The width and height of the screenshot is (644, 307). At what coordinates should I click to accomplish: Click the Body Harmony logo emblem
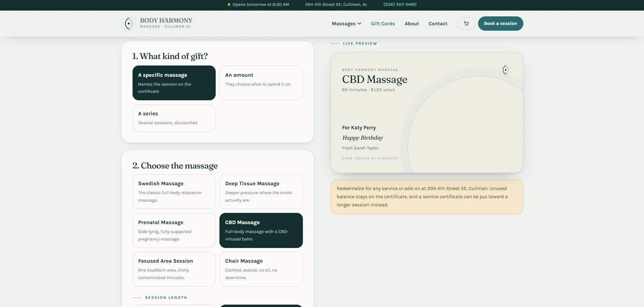[x=128, y=24]
